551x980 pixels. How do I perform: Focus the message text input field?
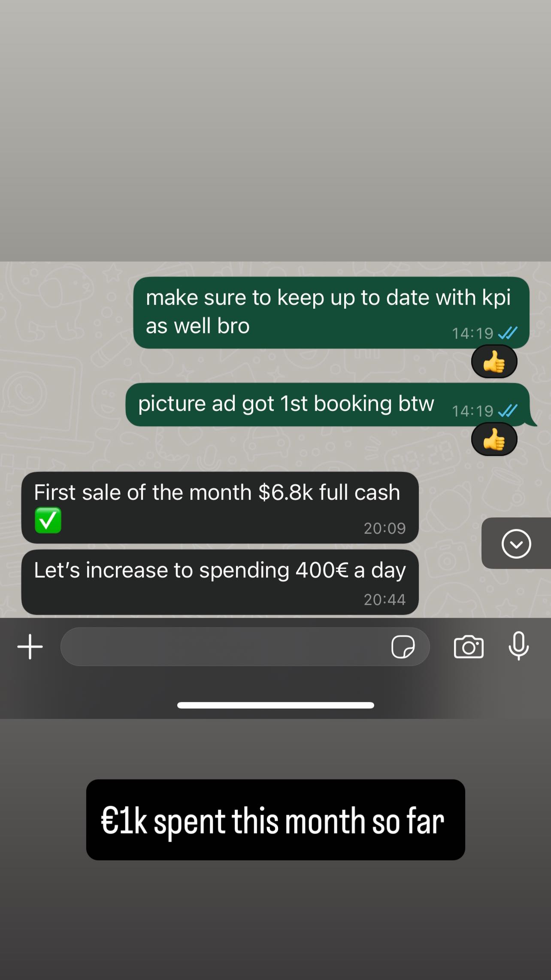[245, 647]
